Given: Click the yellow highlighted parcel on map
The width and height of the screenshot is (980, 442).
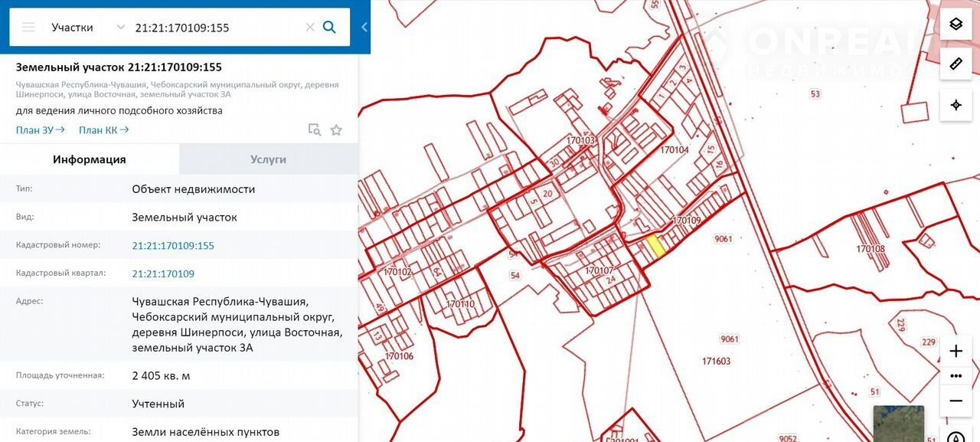Looking at the screenshot, I should click(655, 246).
